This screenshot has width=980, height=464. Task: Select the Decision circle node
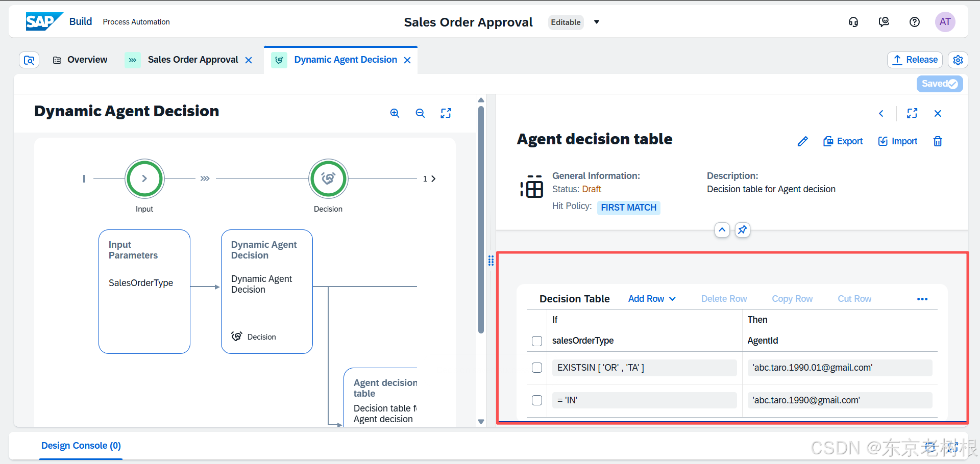pyautogui.click(x=328, y=178)
